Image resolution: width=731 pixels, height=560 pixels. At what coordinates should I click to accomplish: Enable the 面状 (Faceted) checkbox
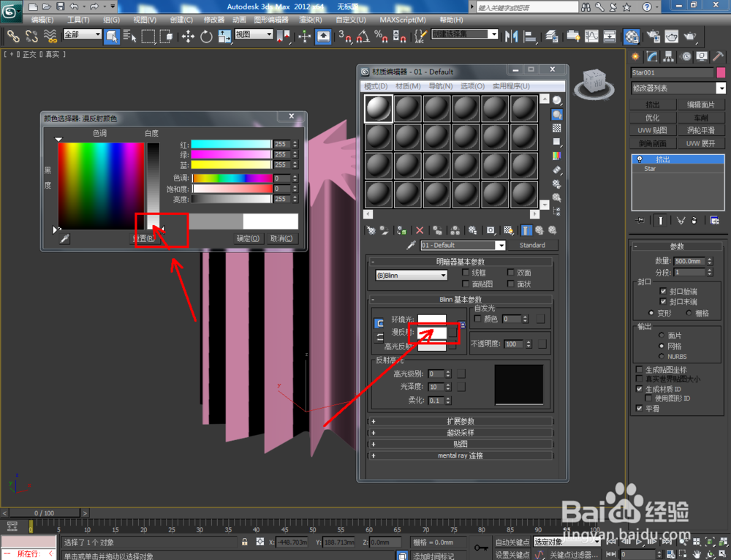click(510, 284)
